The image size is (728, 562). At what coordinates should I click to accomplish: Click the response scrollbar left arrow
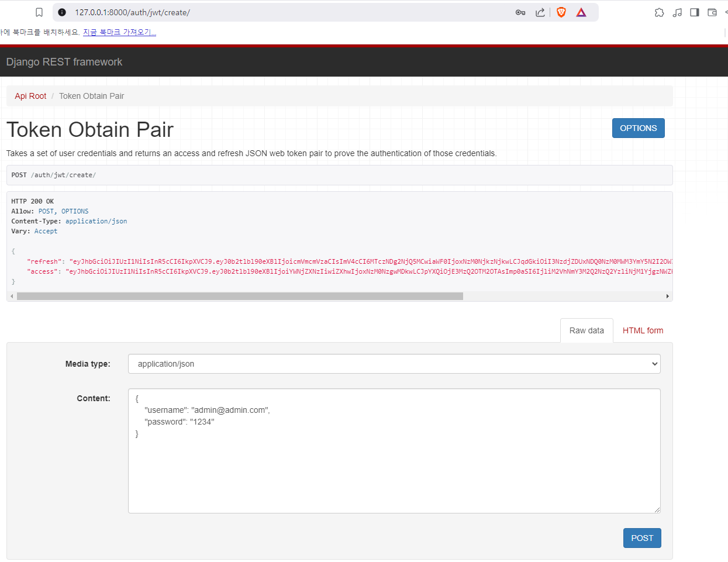coord(12,296)
